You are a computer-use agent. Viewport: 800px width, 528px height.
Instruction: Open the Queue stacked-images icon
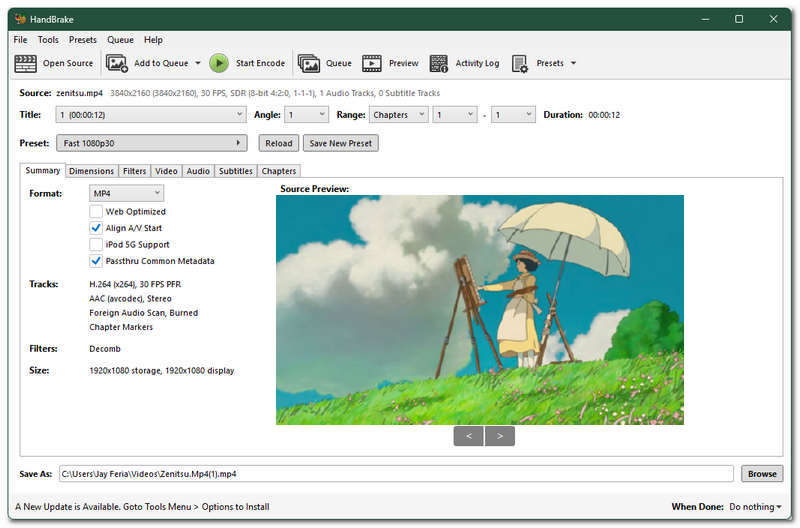(309, 63)
